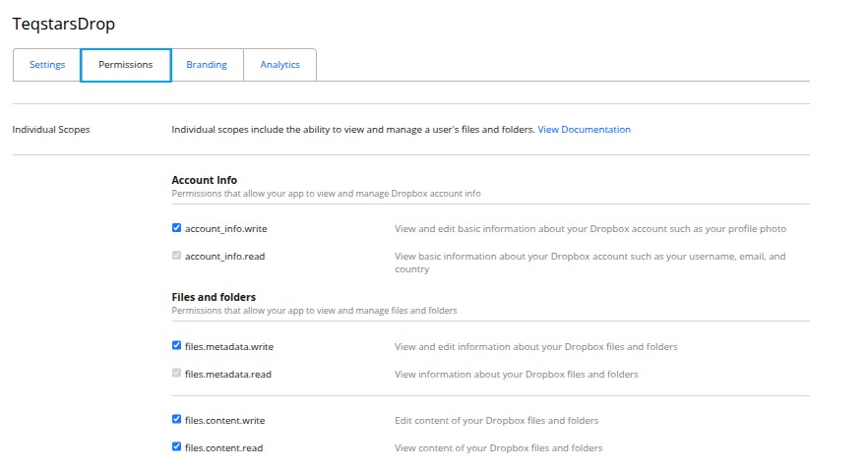Click subtitle 'view and manage files and folders'
The image size is (868, 471).
(315, 311)
